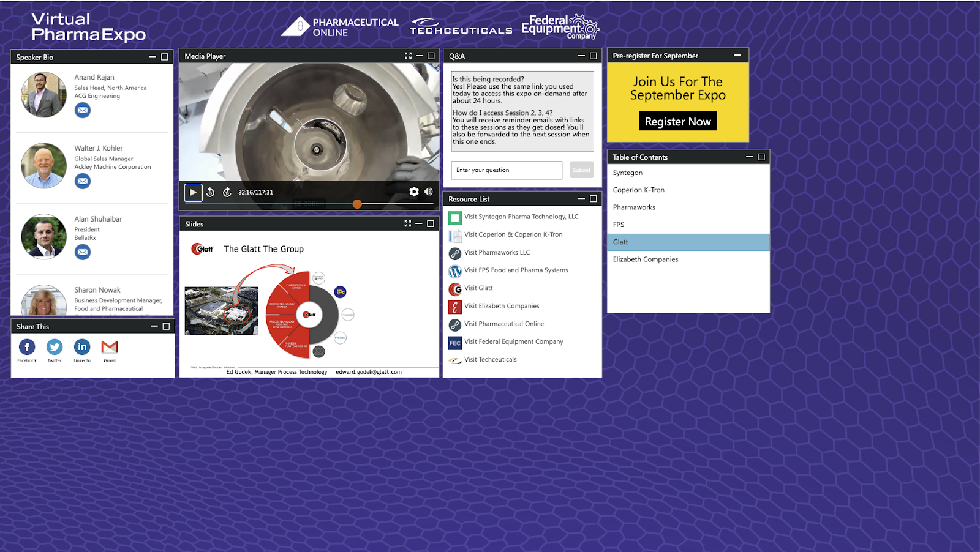This screenshot has height=552, width=980.
Task: Maximize the Q&A panel
Action: [x=593, y=56]
